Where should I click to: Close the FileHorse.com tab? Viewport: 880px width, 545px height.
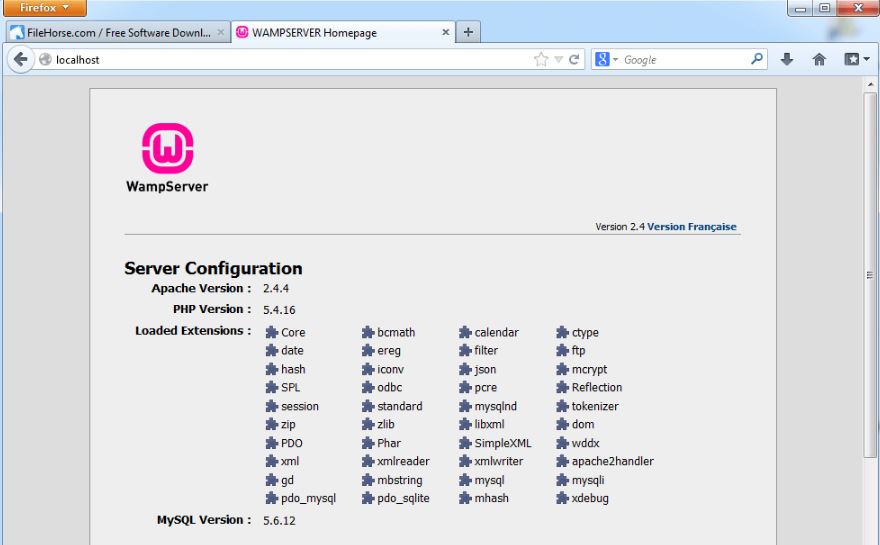tap(221, 32)
